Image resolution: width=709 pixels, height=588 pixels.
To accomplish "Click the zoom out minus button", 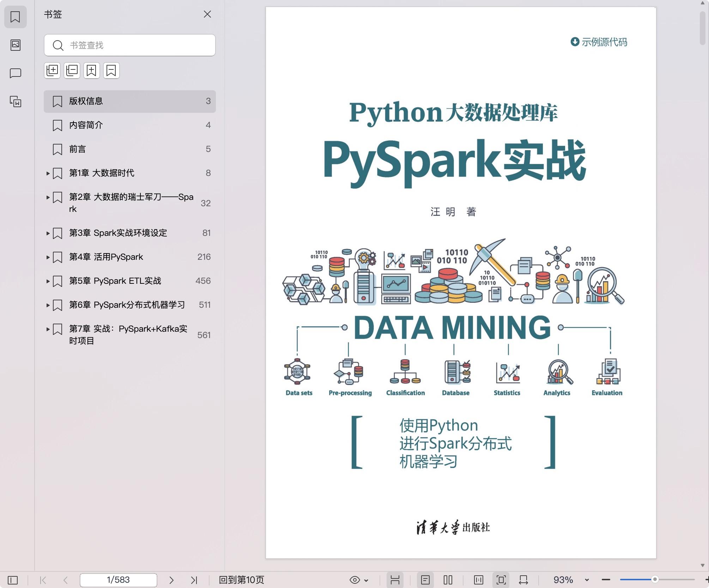I will [606, 580].
